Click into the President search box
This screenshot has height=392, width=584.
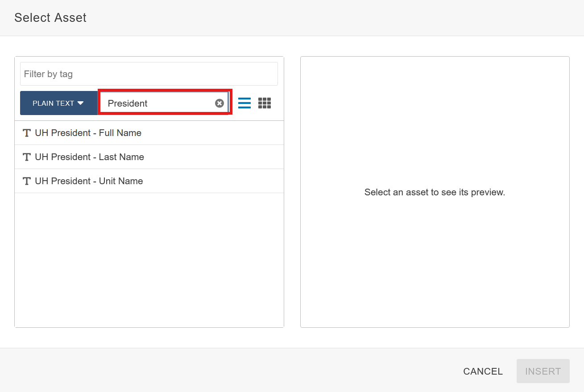point(158,103)
